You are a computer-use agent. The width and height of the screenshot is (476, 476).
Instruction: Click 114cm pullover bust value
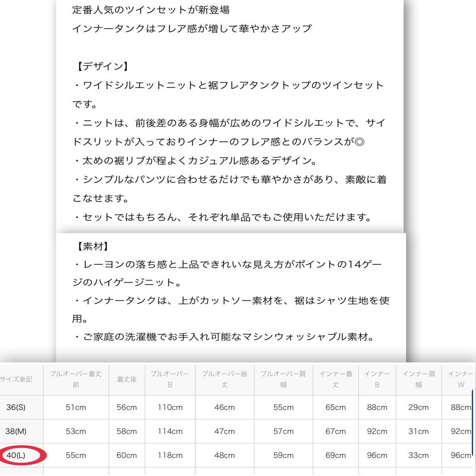170,431
